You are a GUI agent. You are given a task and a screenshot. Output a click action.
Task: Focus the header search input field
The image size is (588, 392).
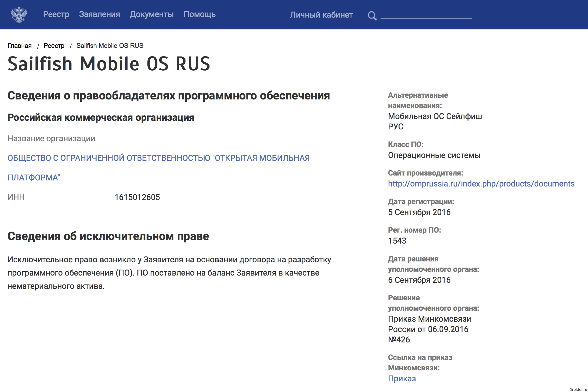tap(426, 14)
